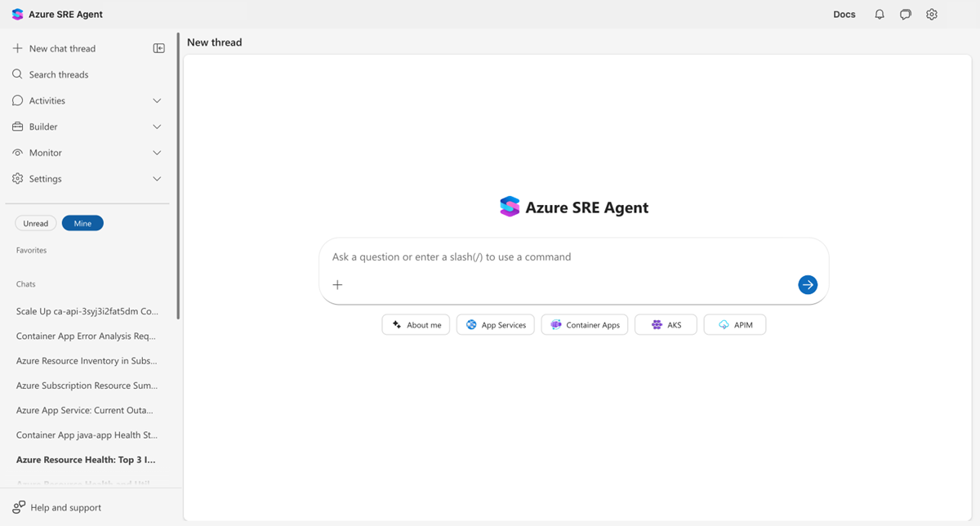Click the New thread title
980x526 pixels.
coord(215,42)
